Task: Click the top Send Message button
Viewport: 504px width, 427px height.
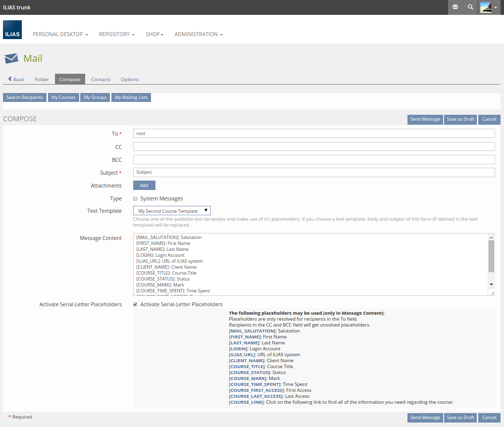Action: click(x=425, y=119)
